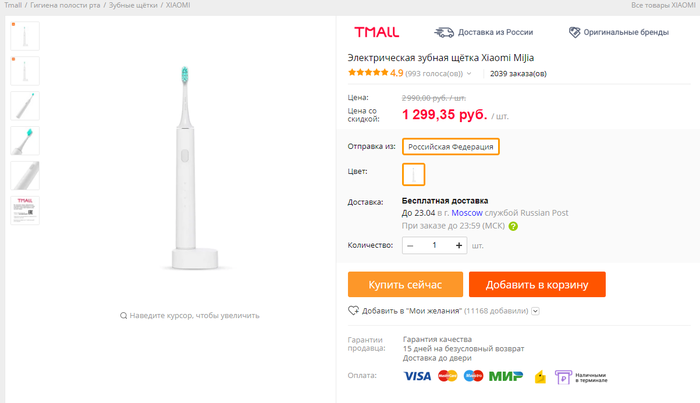This screenshot has width=700, height=403.
Task: Increase quantity with plus button
Action: click(x=459, y=245)
